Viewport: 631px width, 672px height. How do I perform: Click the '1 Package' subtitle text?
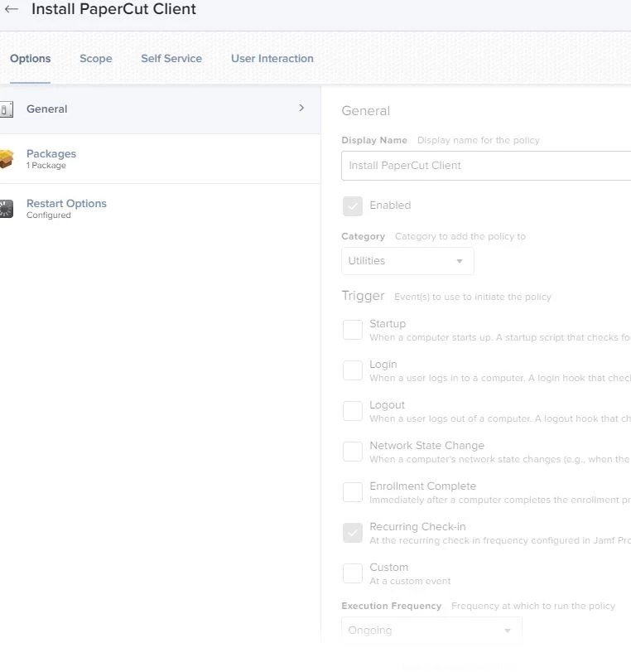(46, 166)
